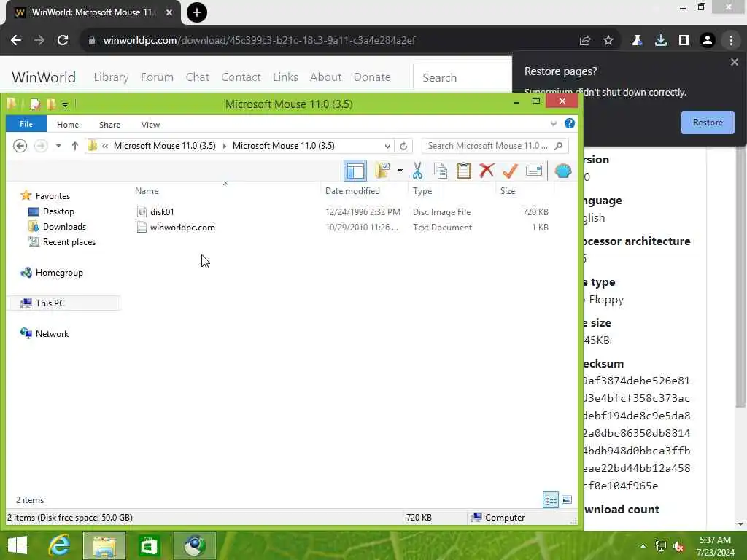This screenshot has width=747, height=560.
Task: Open the Home ribbon tab
Action: [68, 124]
